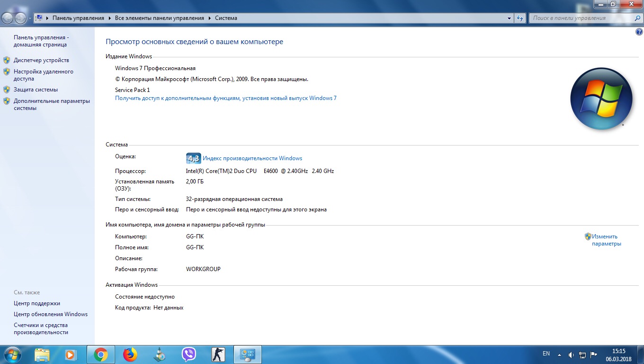Image resolution: width=644 pixels, height=364 pixels.
Task: Open the recent pages dropdown arrow
Action: point(30,18)
